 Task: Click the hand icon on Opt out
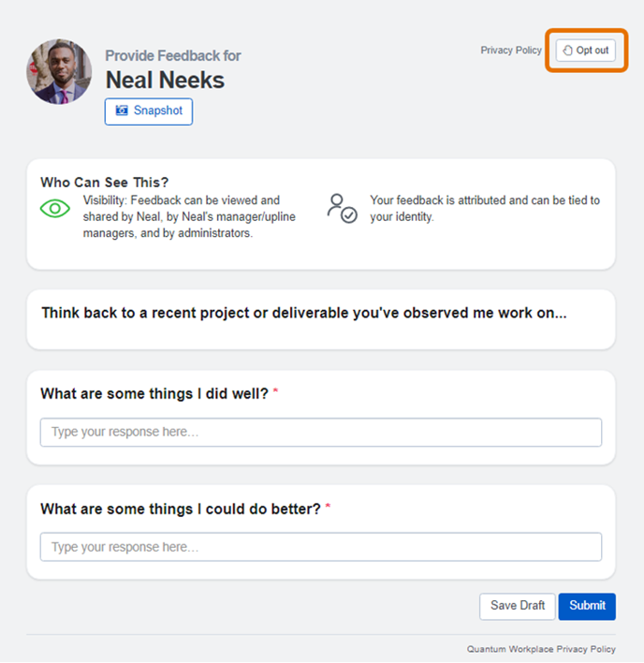[x=567, y=51]
